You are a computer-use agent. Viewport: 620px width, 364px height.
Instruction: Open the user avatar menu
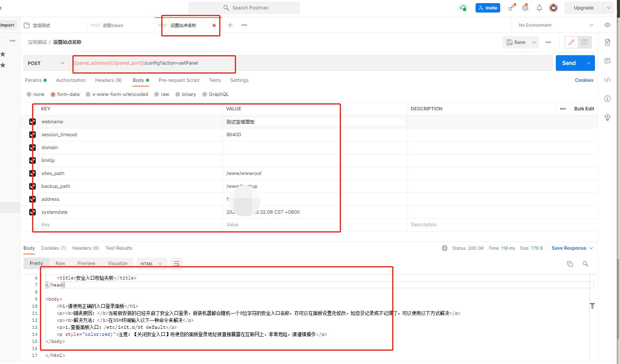[553, 8]
